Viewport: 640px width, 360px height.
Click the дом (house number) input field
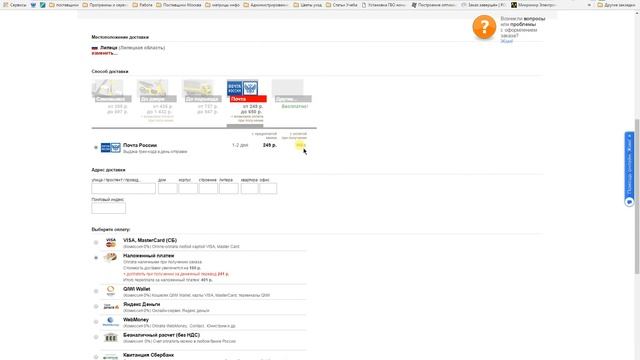point(168,188)
